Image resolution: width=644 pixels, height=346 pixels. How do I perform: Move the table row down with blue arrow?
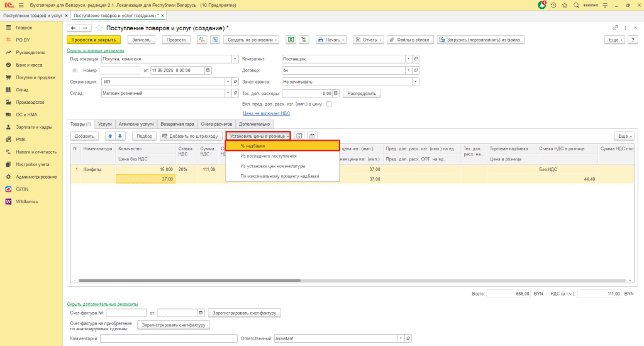click(x=120, y=136)
